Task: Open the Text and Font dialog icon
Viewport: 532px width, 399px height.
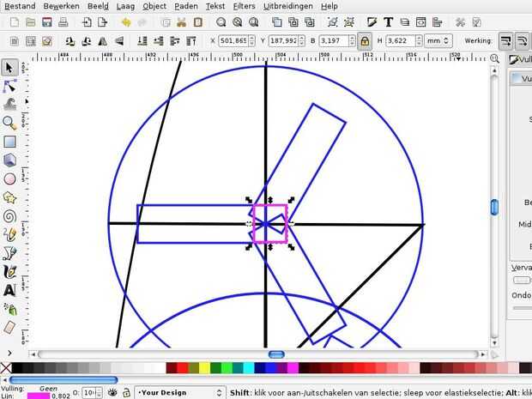Action: click(389, 22)
